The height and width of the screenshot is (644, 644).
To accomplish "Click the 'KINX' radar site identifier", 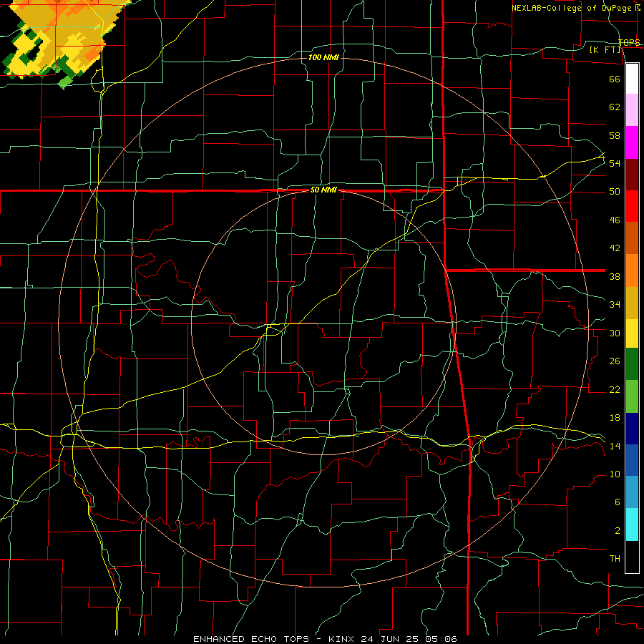I will point(343,639).
